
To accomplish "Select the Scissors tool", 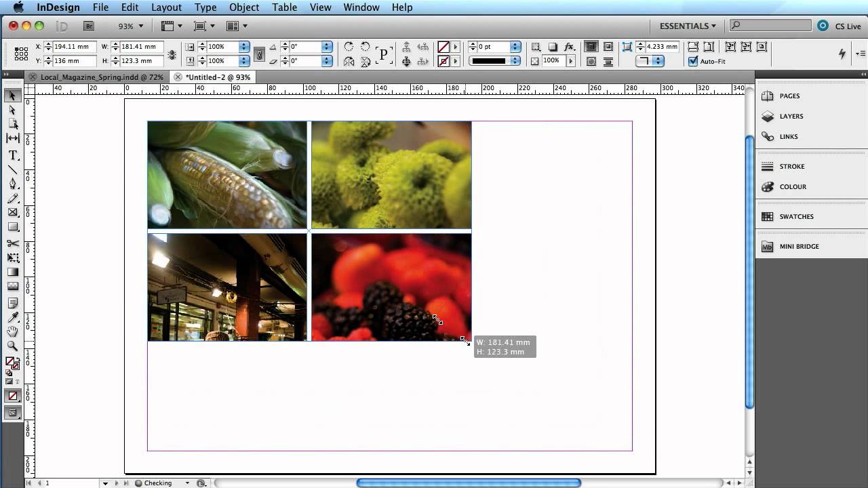I will coord(13,243).
